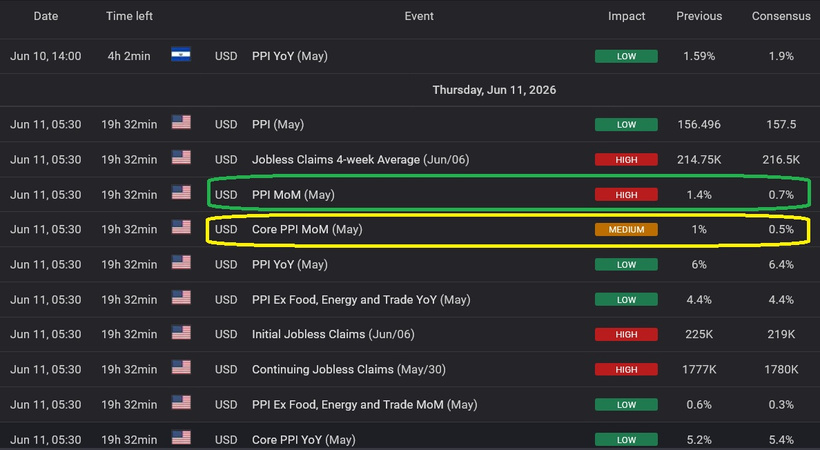Open Jobless Claims 4-week Average (Jun/06) event
The width and height of the screenshot is (820, 450).
point(360,160)
